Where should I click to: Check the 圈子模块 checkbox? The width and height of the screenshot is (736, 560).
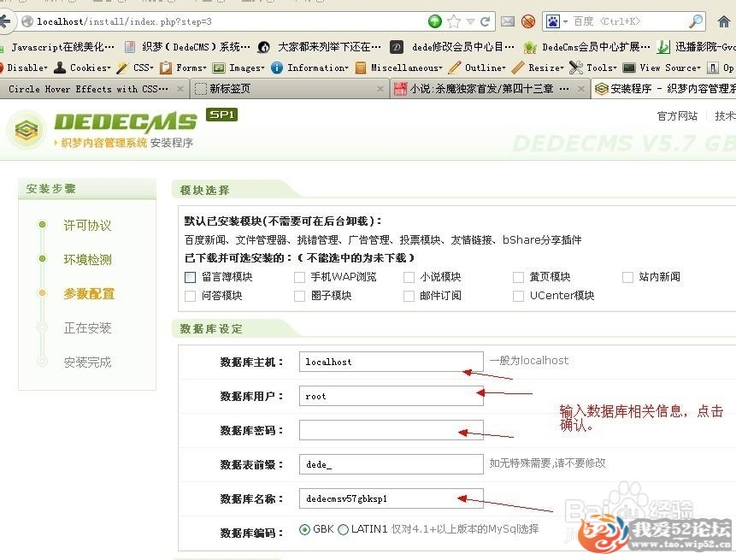click(x=299, y=296)
